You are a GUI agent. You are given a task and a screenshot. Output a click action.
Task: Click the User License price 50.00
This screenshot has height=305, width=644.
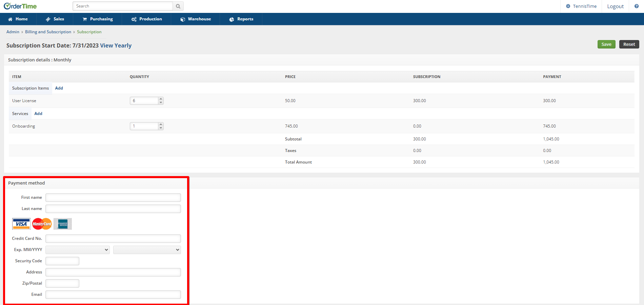pos(290,101)
